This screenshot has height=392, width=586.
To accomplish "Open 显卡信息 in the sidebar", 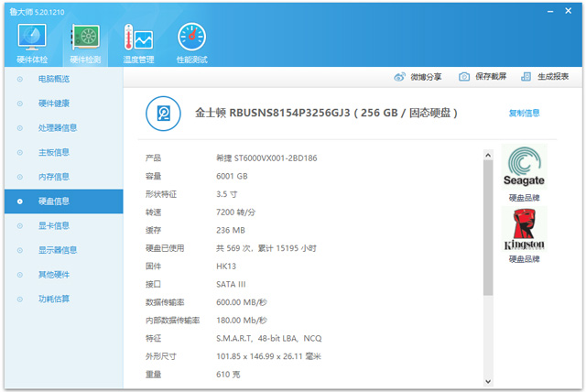I will 54,225.
